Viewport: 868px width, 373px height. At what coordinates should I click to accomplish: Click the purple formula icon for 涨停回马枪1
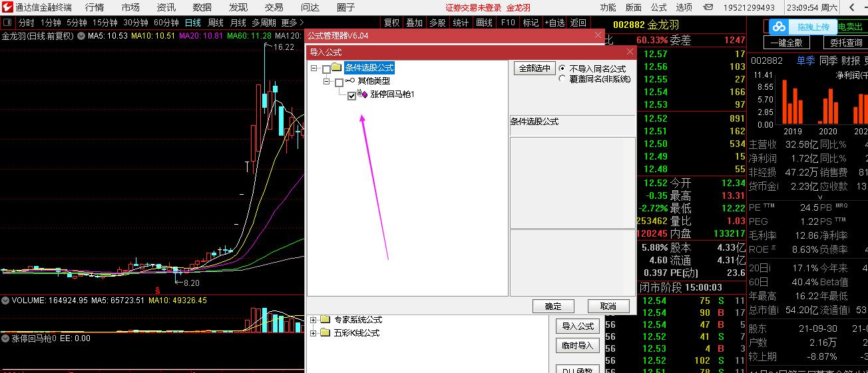tap(362, 94)
